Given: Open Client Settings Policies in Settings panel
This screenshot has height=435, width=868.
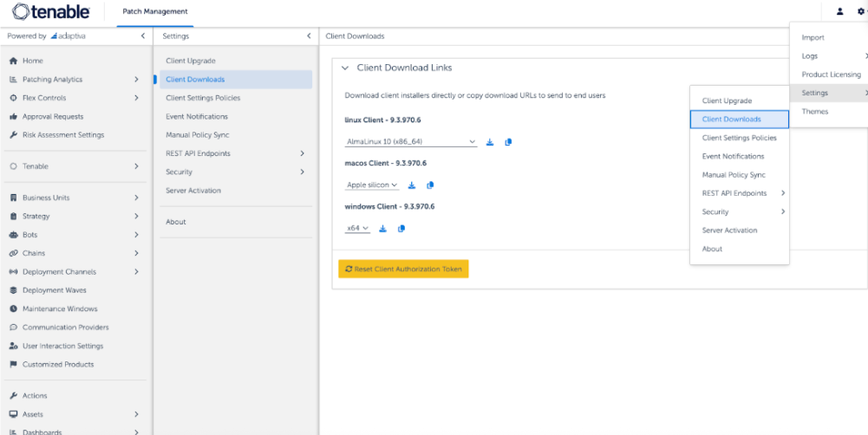Looking at the screenshot, I should pyautogui.click(x=203, y=98).
